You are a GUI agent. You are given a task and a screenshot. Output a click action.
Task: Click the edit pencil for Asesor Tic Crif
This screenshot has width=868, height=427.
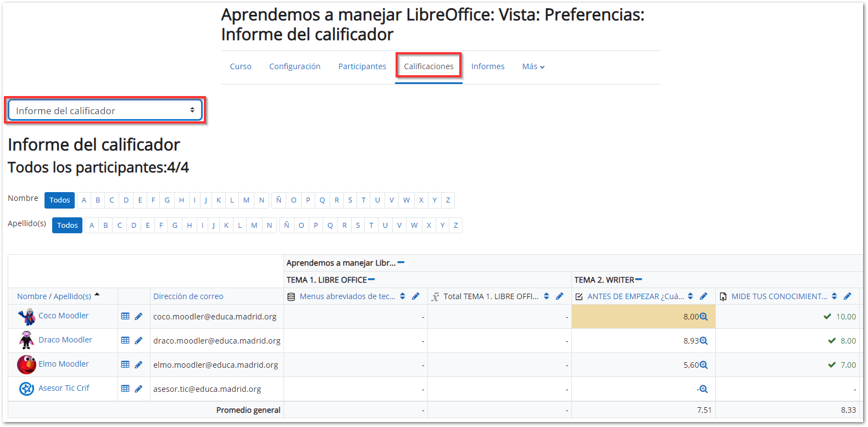(138, 389)
